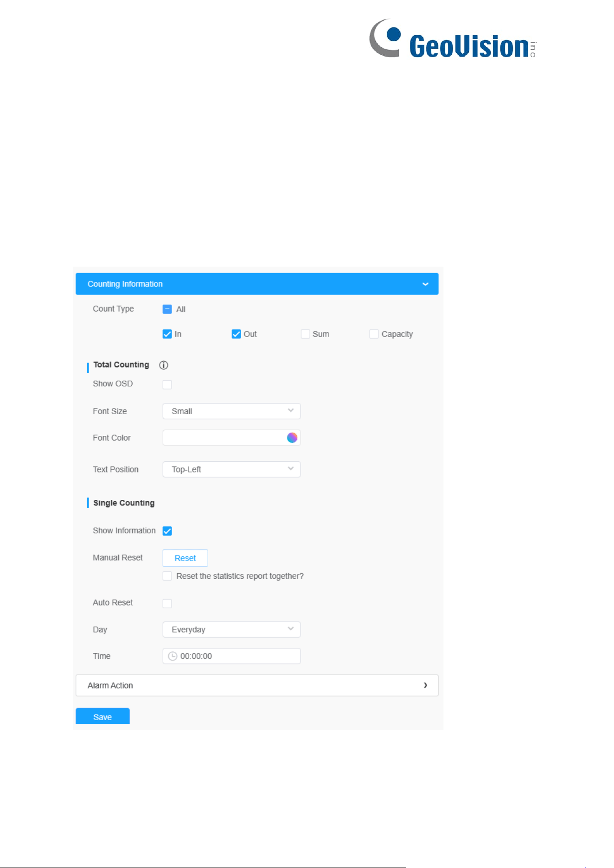614x868 pixels.
Task: Enable the Sum count type checkbox
Action: [x=305, y=334]
